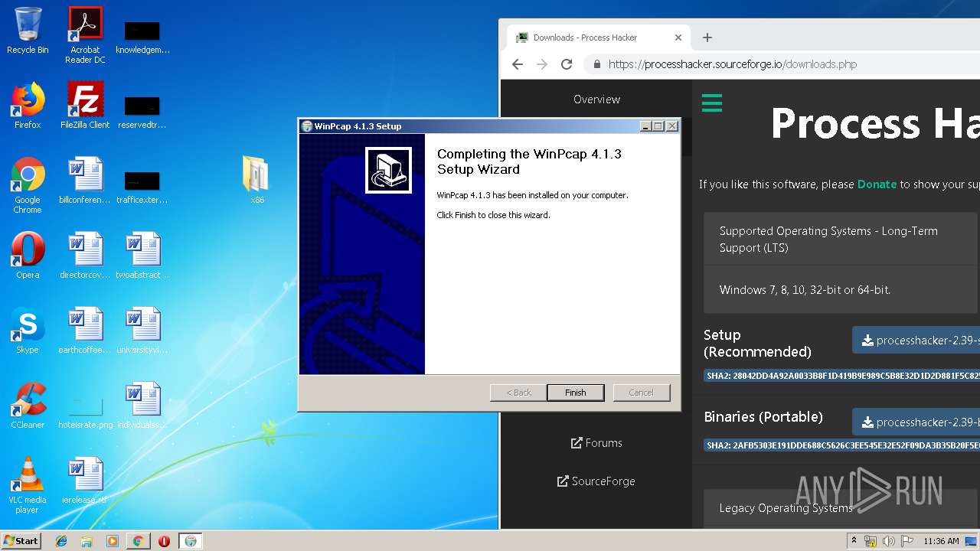Open the Forums sidebar link
Screen dimensions: 980x551
pos(596,443)
